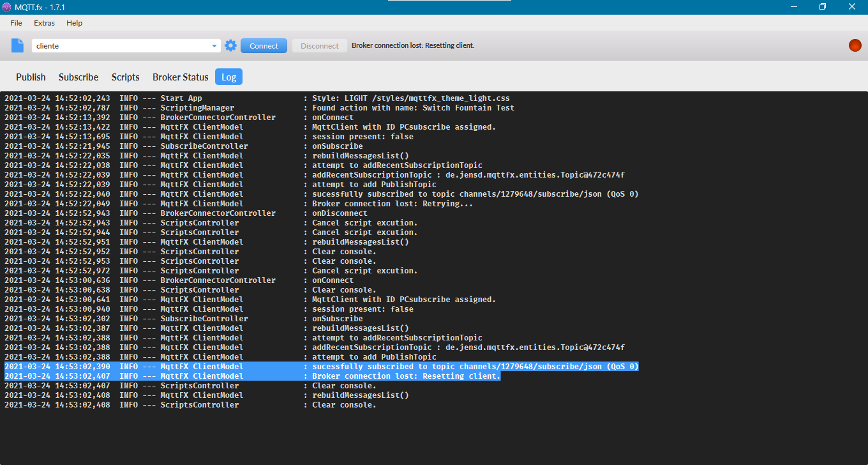
Task: Open connection settings gear icon
Action: (230, 45)
